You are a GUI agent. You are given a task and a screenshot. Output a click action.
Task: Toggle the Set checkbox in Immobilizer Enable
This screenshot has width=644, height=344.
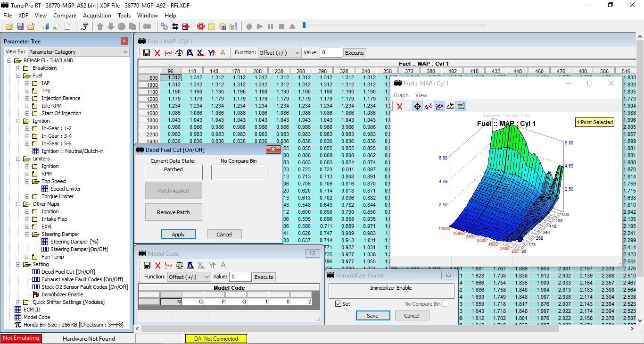339,304
